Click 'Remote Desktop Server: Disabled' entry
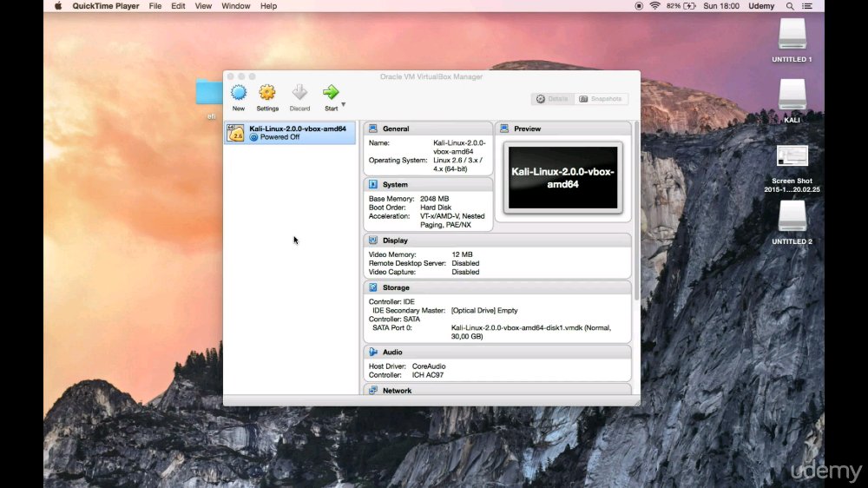868x488 pixels. click(x=424, y=263)
